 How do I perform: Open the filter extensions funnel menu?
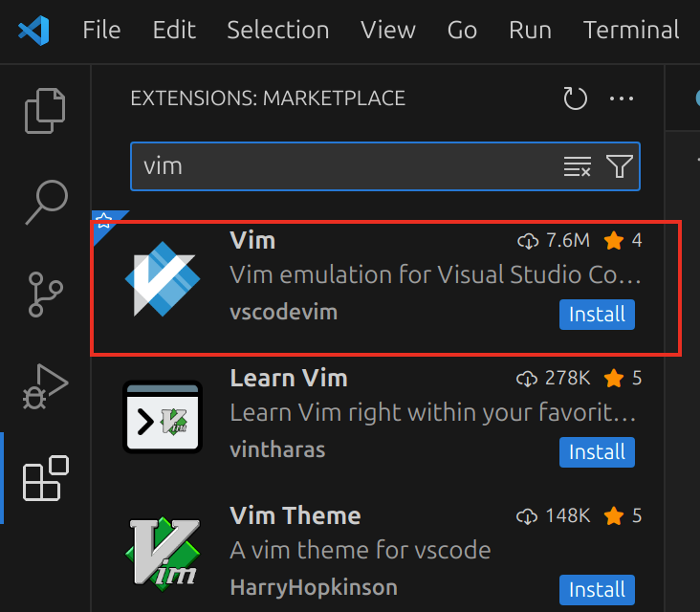620,166
